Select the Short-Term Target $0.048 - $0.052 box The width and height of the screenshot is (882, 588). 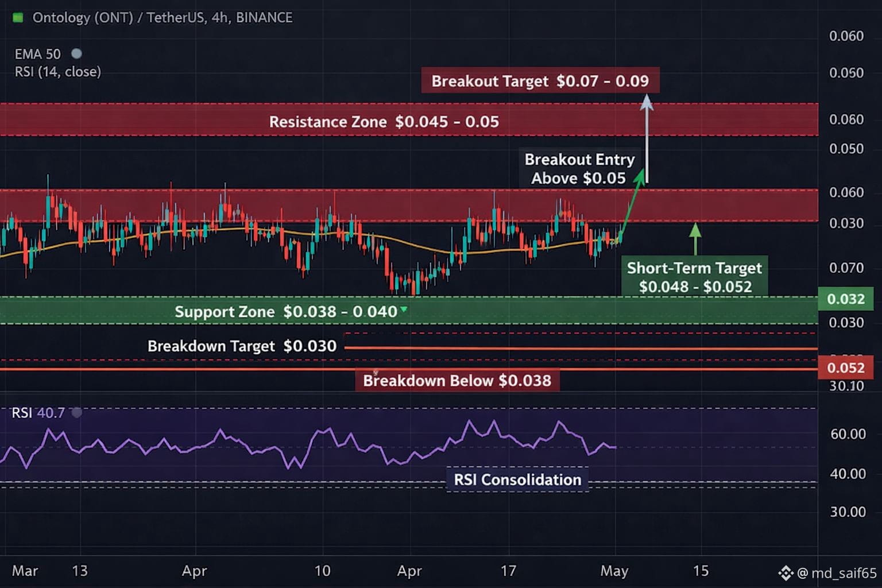(695, 277)
